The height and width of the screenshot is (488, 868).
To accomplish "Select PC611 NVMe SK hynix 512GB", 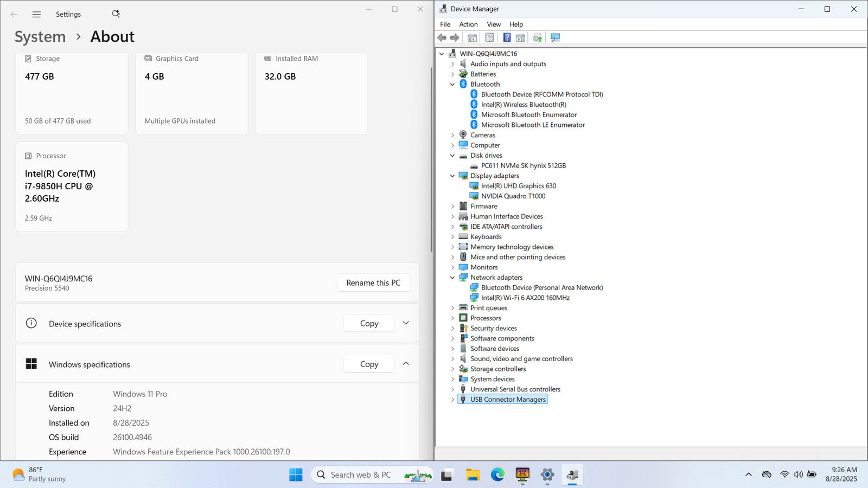I will 524,165.
